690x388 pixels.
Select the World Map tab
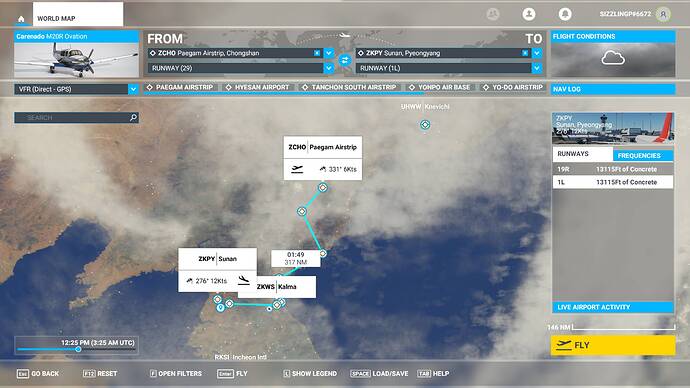tap(78, 15)
